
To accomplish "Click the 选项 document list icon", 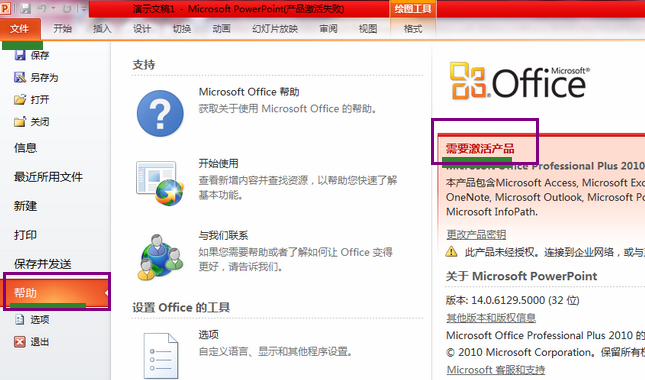I will coord(161,356).
